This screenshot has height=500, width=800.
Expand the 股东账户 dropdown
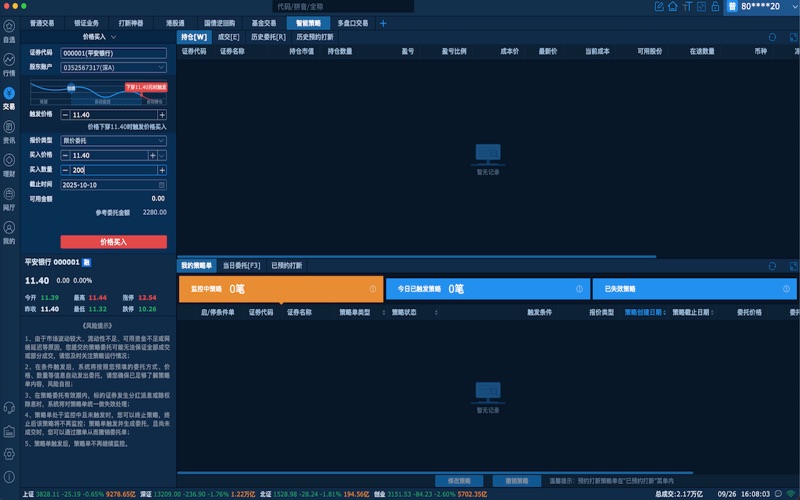click(161, 68)
